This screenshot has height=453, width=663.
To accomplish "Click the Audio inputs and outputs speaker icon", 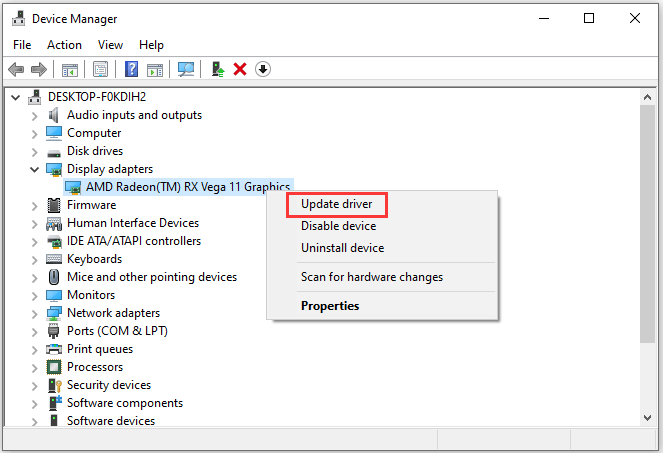I will click(x=53, y=115).
